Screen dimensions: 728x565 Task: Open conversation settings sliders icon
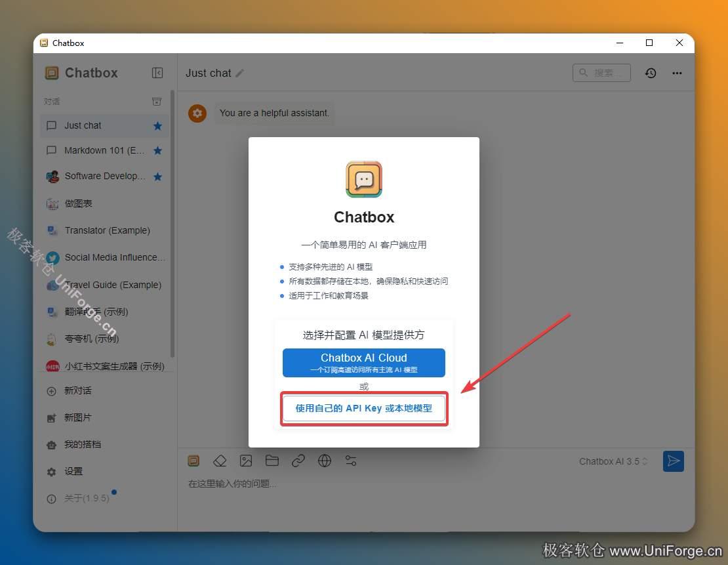[350, 461]
